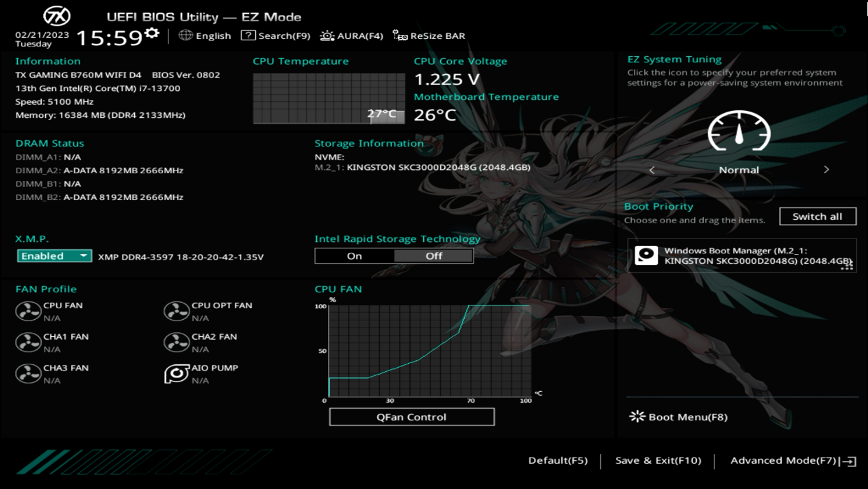Image resolution: width=868 pixels, height=489 pixels.
Task: Click left arrow beside Normal tuning mode
Action: click(652, 170)
